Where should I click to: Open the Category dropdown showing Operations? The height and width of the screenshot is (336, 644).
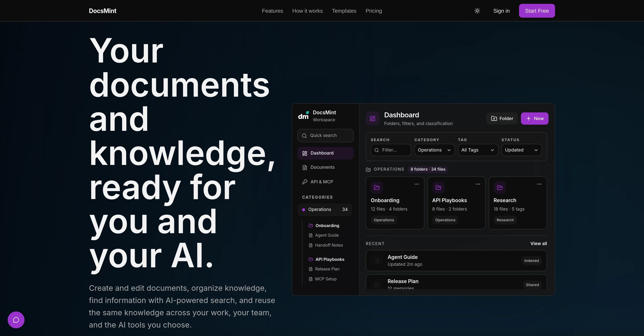(435, 150)
